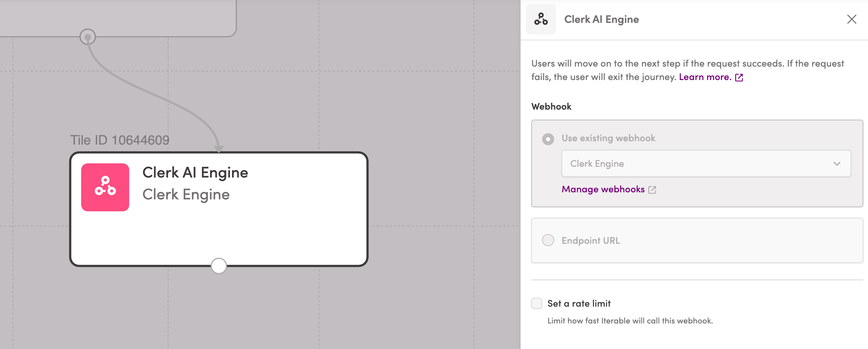Open the Learn more link

705,77
